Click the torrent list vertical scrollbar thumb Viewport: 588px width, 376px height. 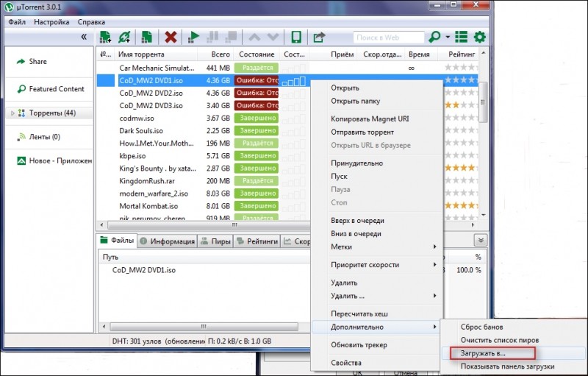tap(484, 102)
